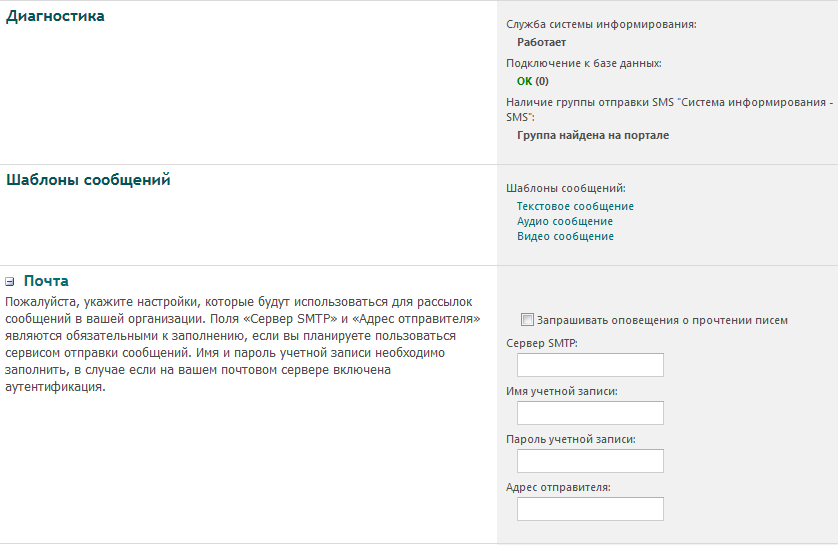Collapse the Почта section toggle icon
The image size is (838, 545).
coord(10,282)
